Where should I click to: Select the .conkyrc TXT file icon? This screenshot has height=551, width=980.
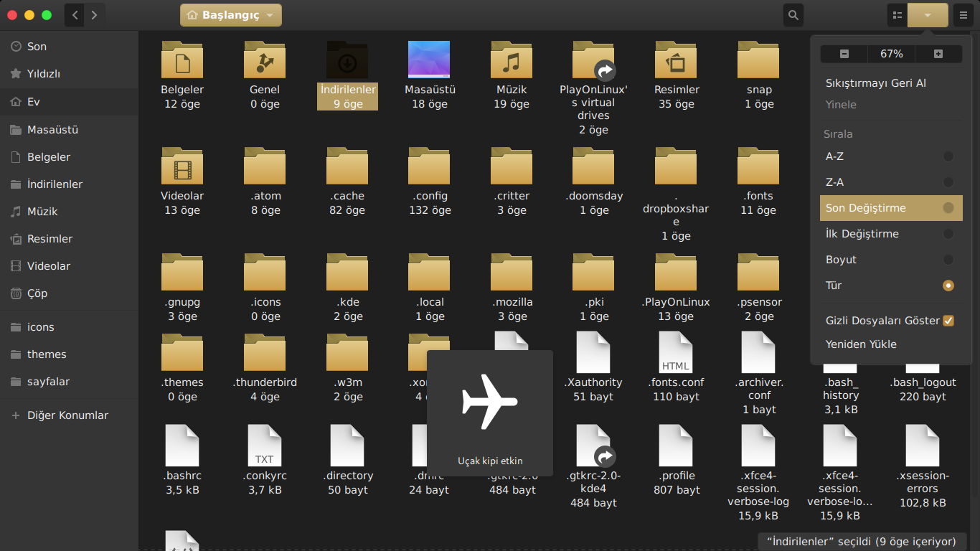(x=265, y=446)
